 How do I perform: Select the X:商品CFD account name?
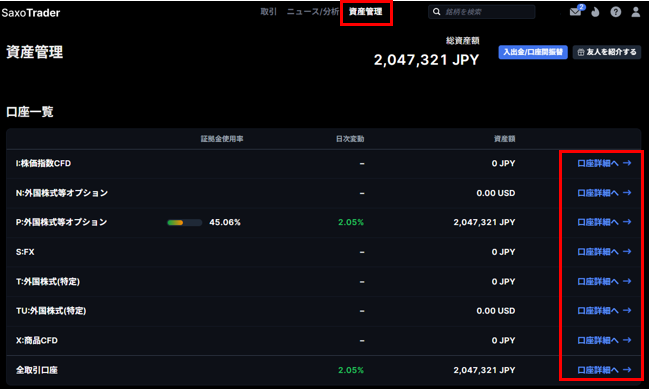[37, 341]
